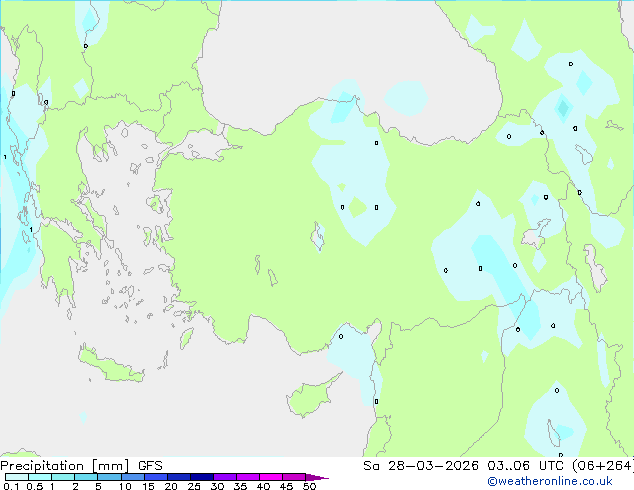The width and height of the screenshot is (634, 490).
Task: Click the legend value '10'
Action: point(125,486)
